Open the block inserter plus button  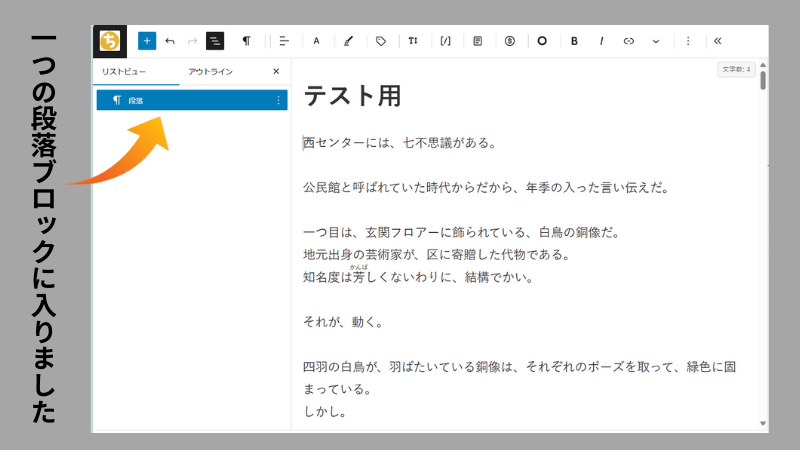point(147,41)
